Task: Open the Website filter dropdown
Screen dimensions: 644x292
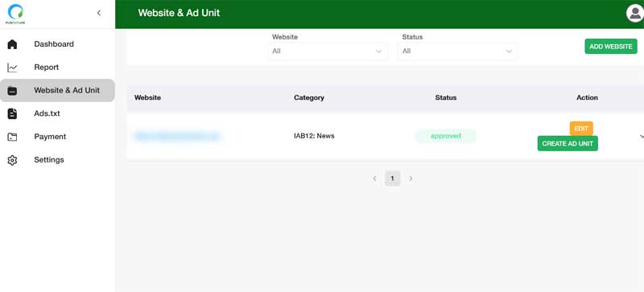Action: [x=328, y=51]
